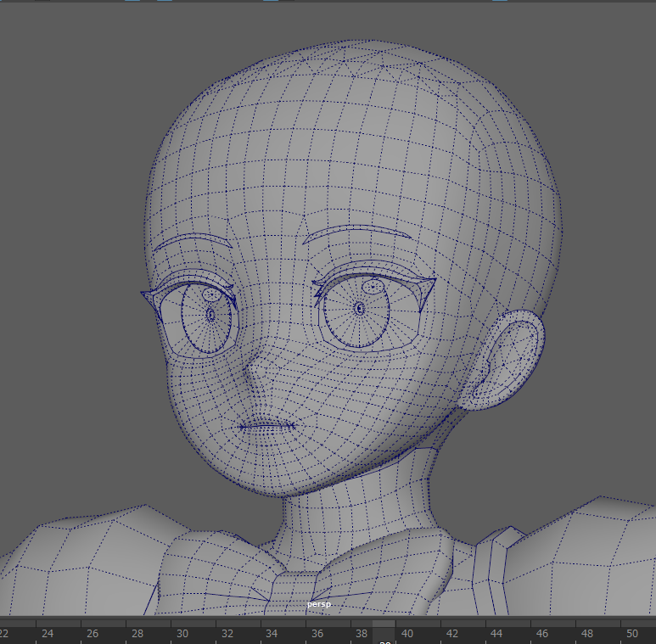
Task: Jump to frame 32 on the time slider
Action: tap(227, 634)
